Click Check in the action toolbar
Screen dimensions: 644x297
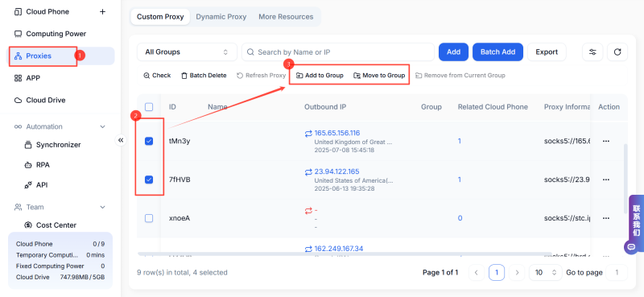[x=157, y=76]
